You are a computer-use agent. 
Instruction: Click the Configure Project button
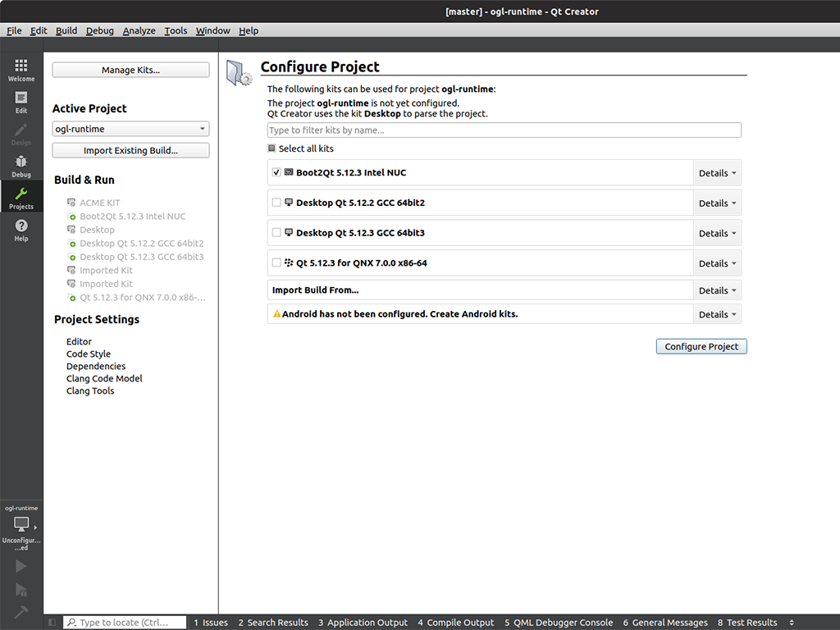(701, 346)
